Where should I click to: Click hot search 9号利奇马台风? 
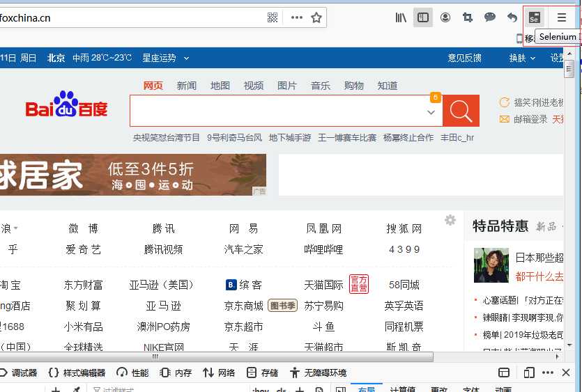pyautogui.click(x=235, y=138)
